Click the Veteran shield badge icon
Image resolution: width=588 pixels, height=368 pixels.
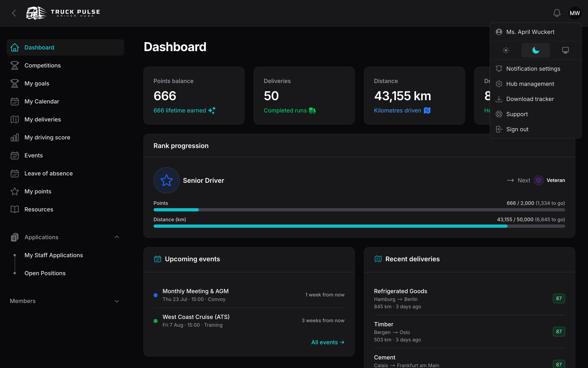click(538, 180)
